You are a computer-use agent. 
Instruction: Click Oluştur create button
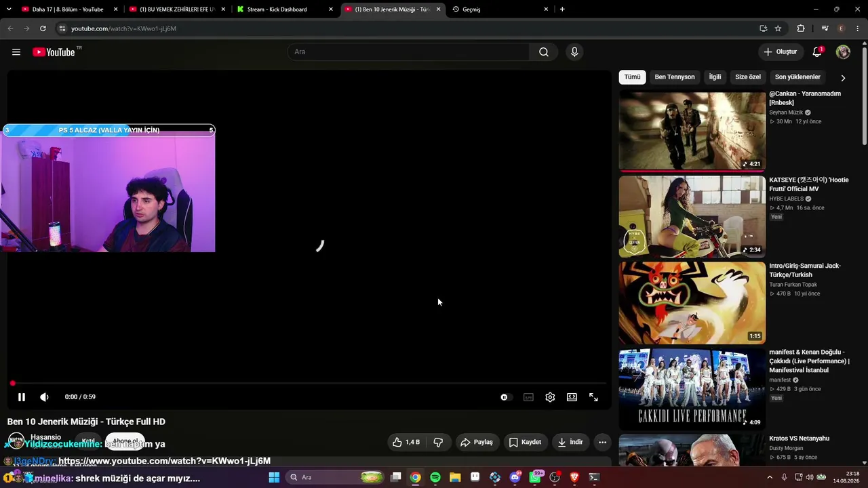(x=781, y=52)
